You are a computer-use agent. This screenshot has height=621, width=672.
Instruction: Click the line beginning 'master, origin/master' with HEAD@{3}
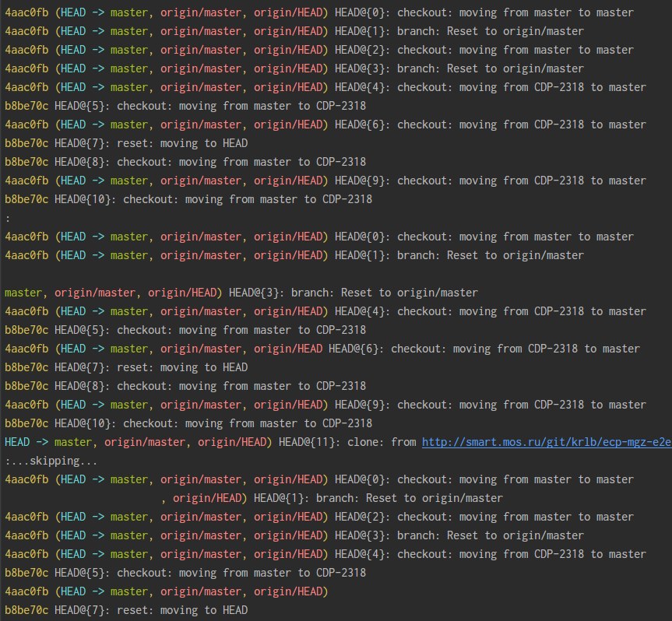[x=241, y=293]
